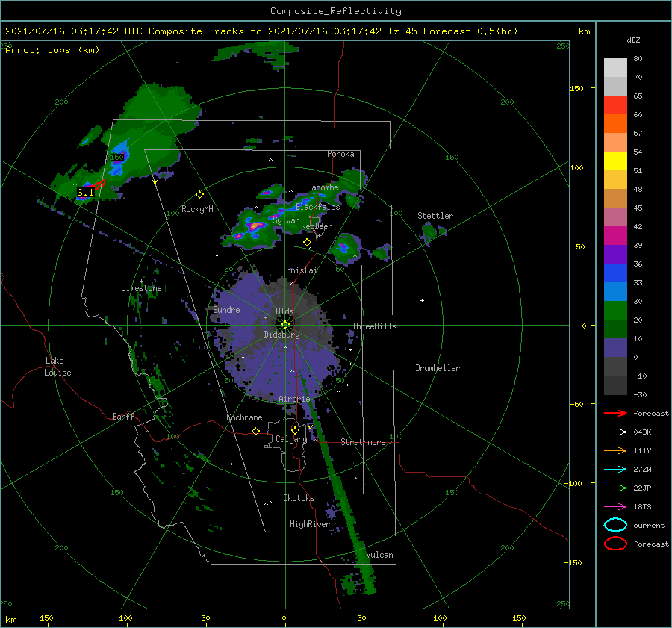Click the red forecast track outline beside 6.1

pos(99,184)
